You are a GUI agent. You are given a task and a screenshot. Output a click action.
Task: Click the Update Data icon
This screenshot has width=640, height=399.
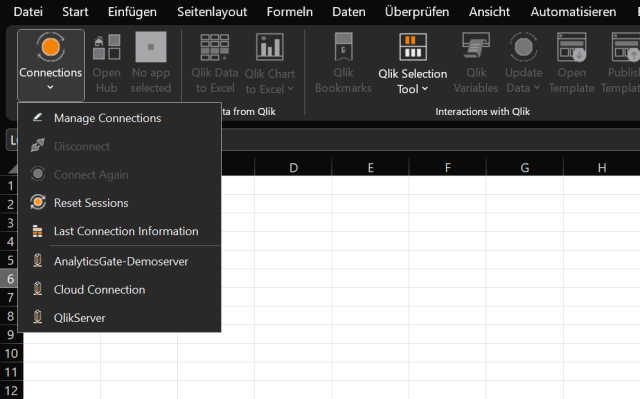point(524,47)
